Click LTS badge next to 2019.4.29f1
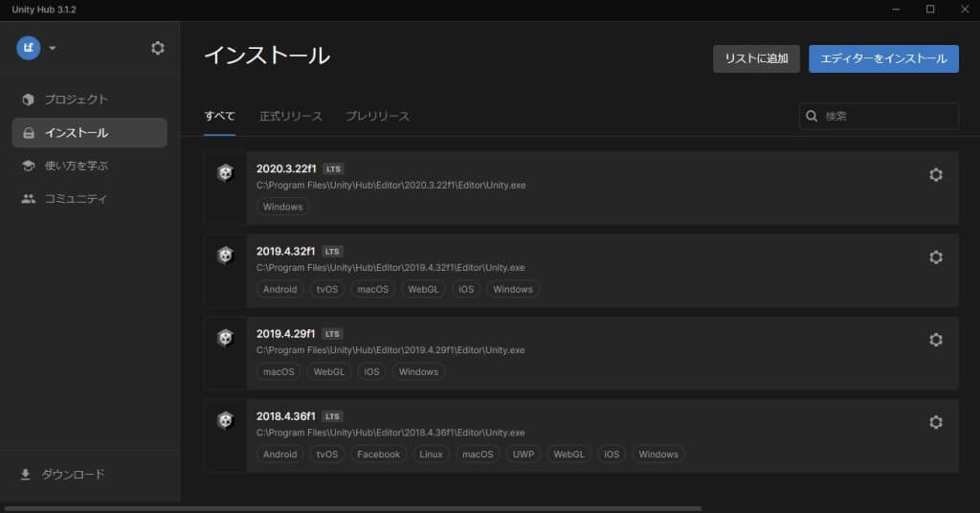980x513 pixels. click(332, 334)
